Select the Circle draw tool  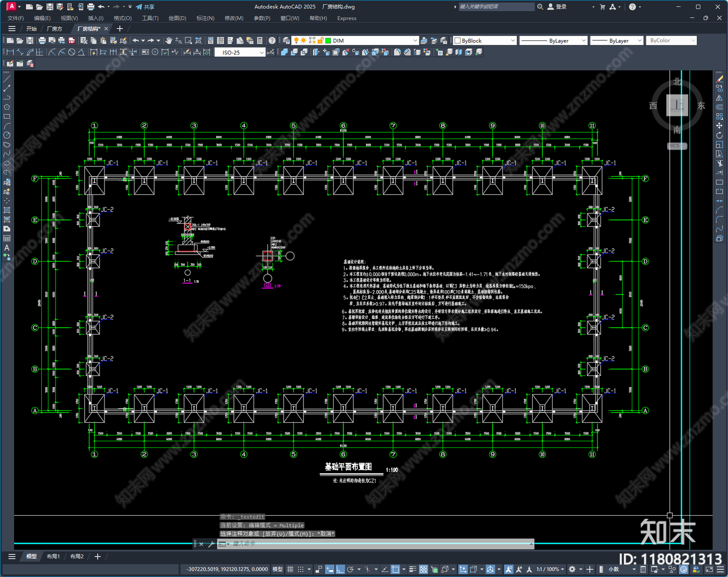tap(7, 135)
